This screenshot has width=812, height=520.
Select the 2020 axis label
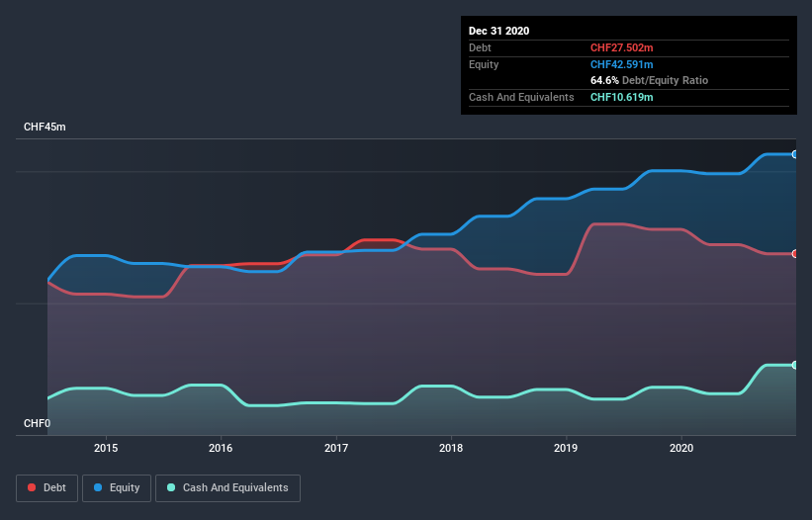pyautogui.click(x=681, y=448)
